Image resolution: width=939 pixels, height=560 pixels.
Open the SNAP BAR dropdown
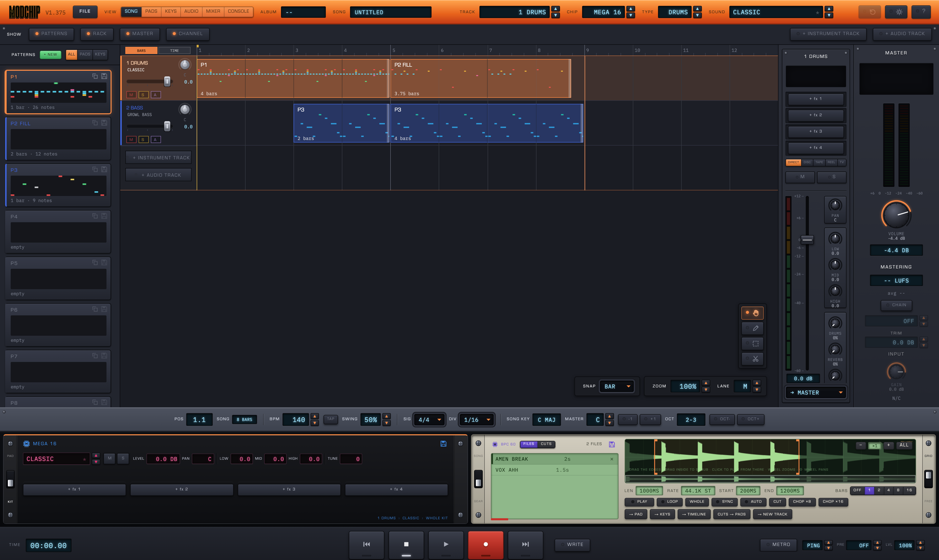pos(617,386)
